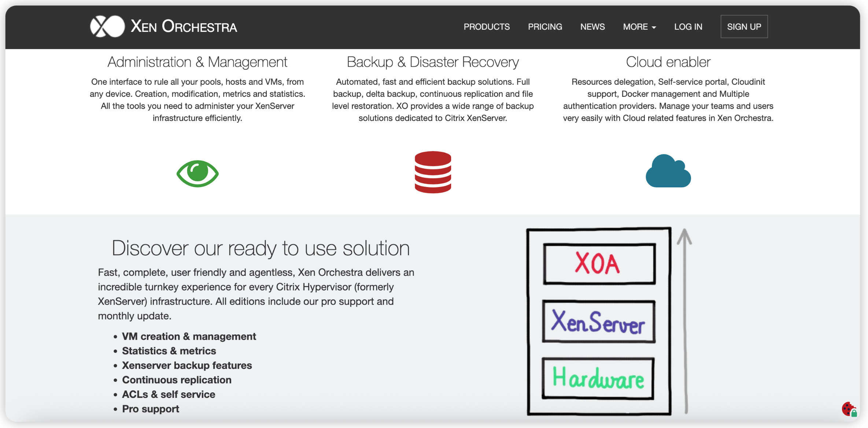Image resolution: width=868 pixels, height=428 pixels.
Task: Click the 'Statistics & metrics' bullet
Action: pos(169,351)
